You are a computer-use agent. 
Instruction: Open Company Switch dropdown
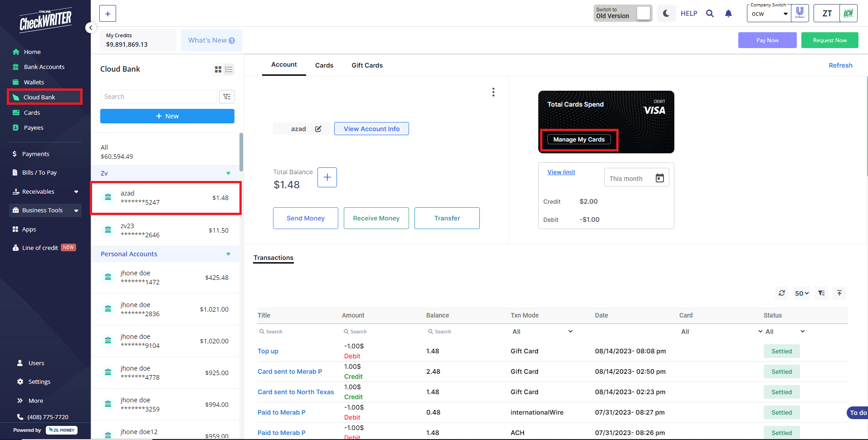(x=769, y=14)
